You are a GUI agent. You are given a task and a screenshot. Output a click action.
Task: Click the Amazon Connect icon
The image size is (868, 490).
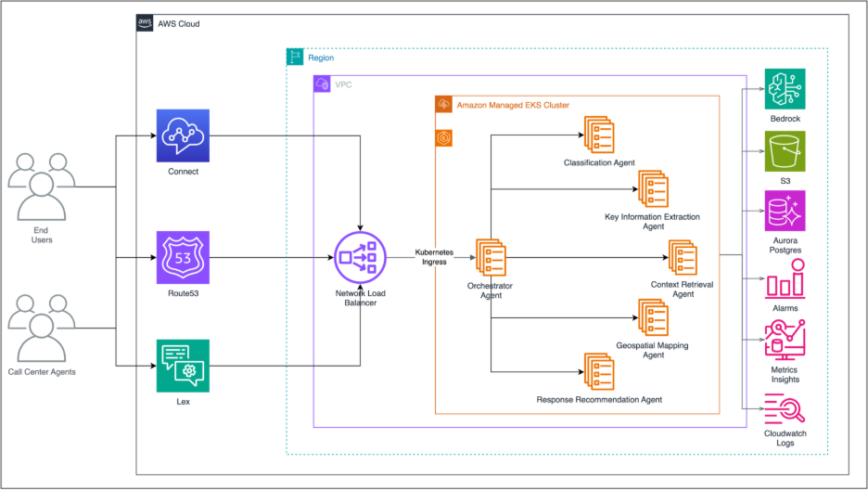coord(183,135)
